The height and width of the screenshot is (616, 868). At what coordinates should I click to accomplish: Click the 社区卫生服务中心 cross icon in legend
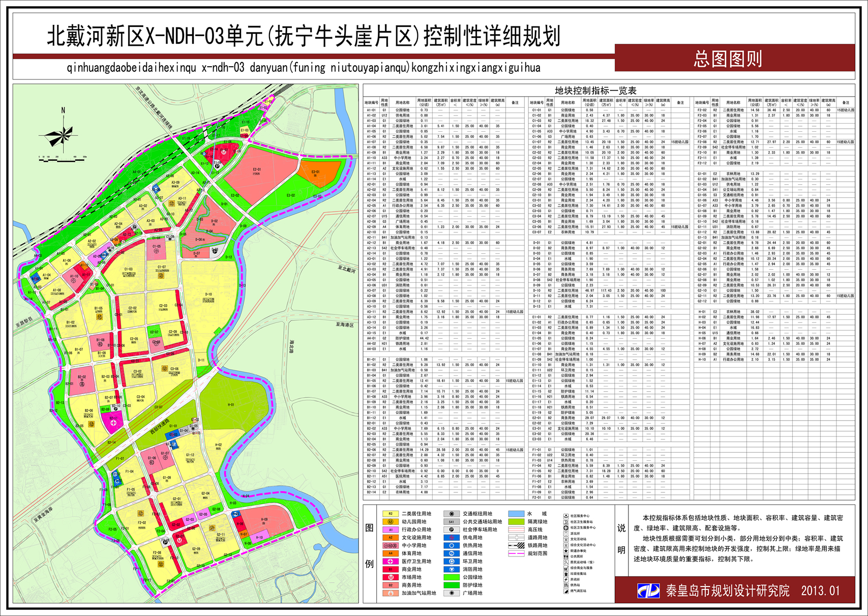[x=566, y=527]
